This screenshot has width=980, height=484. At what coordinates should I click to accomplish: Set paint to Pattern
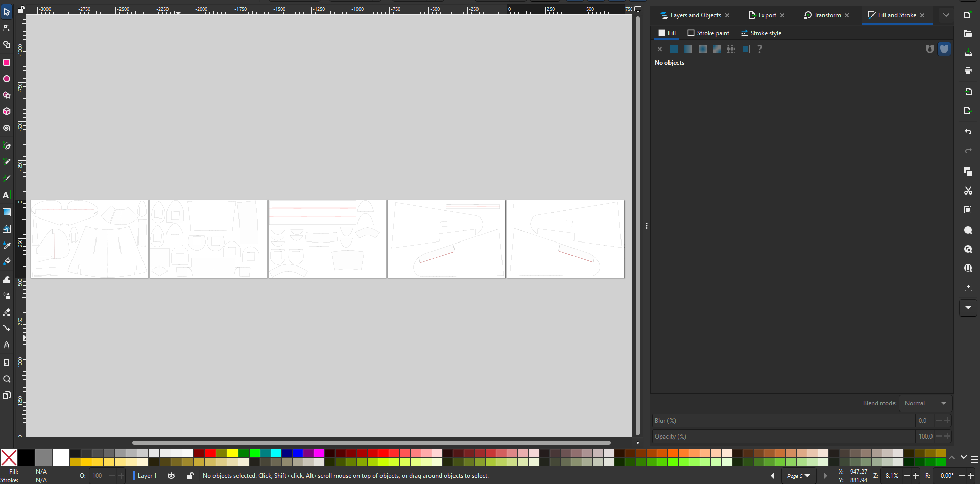(x=731, y=49)
